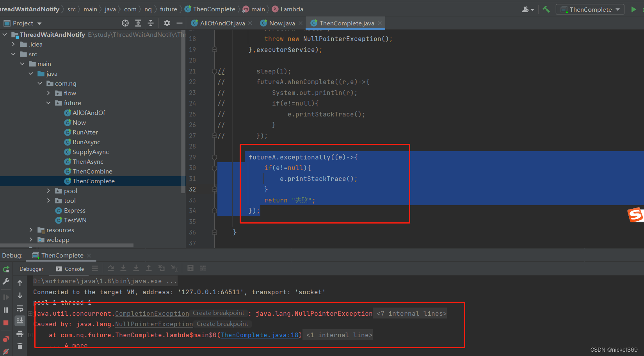Image resolution: width=644 pixels, height=356 pixels.
Task: Click the console print icon
Action: coord(20,334)
